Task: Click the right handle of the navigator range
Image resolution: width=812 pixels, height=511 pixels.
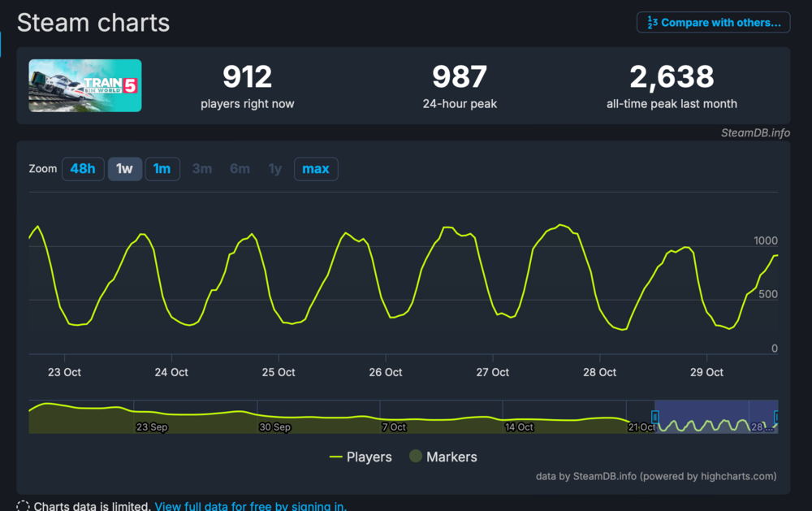Action: click(x=776, y=417)
